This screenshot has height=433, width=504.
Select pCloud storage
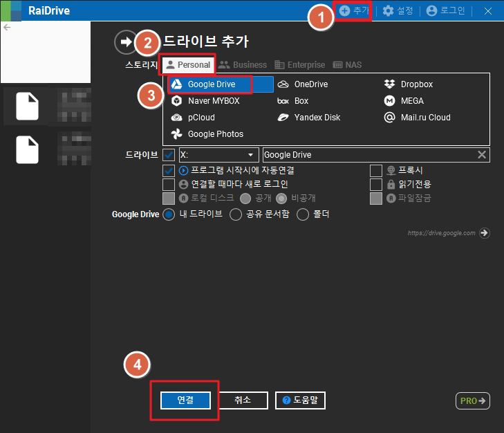click(193, 118)
